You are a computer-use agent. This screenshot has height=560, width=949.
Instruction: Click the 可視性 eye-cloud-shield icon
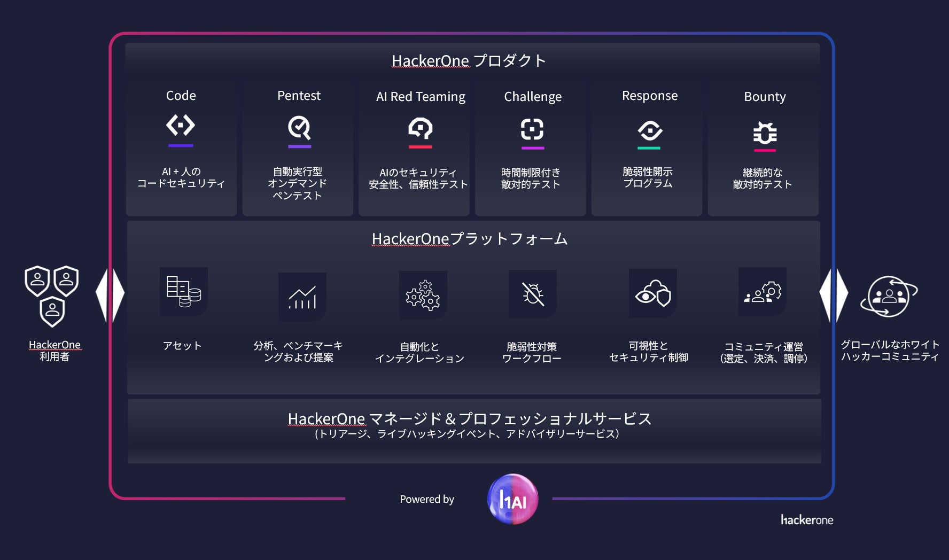point(653,293)
